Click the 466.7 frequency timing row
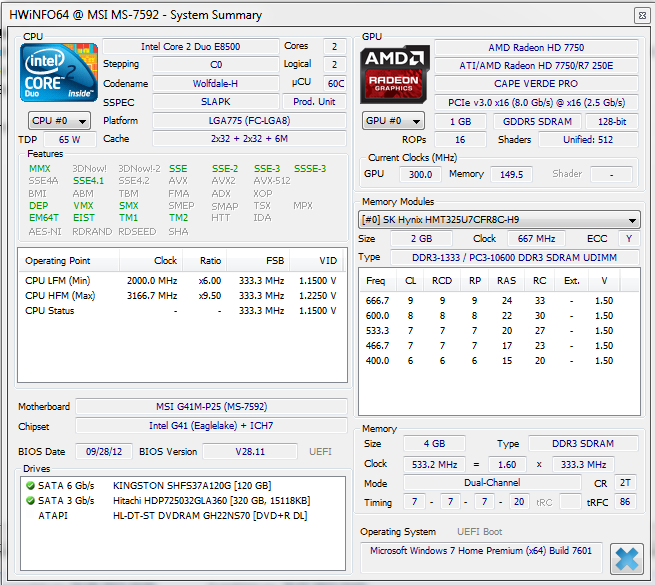 [499, 346]
